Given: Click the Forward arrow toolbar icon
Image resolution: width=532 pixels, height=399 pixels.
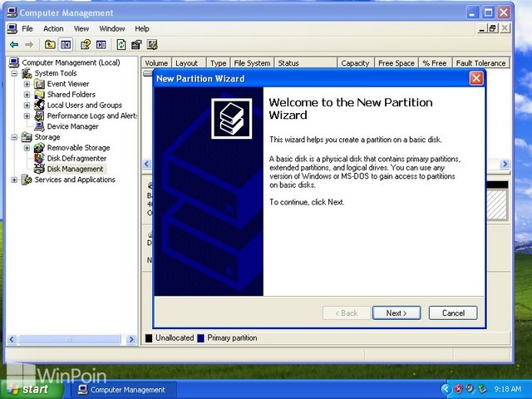Looking at the screenshot, I should click(x=29, y=44).
